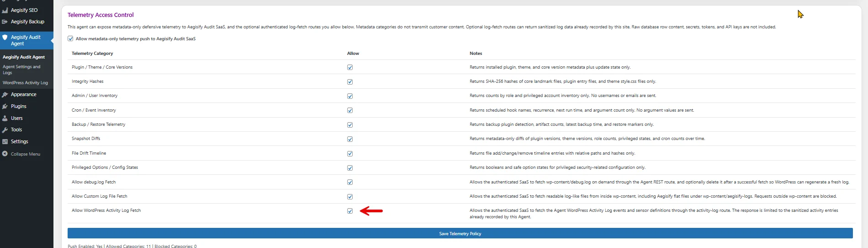Click the Aegisify SEO chart icon
This screenshot has height=248, width=868.
click(x=5, y=10)
